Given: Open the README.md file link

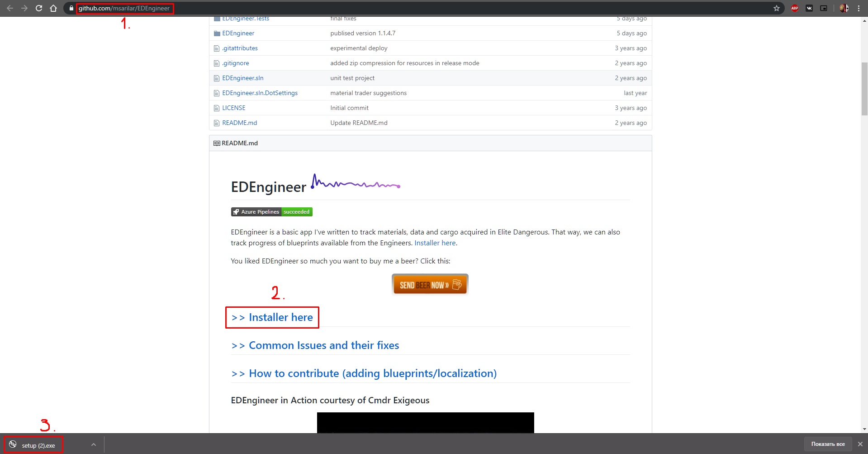Looking at the screenshot, I should point(239,123).
